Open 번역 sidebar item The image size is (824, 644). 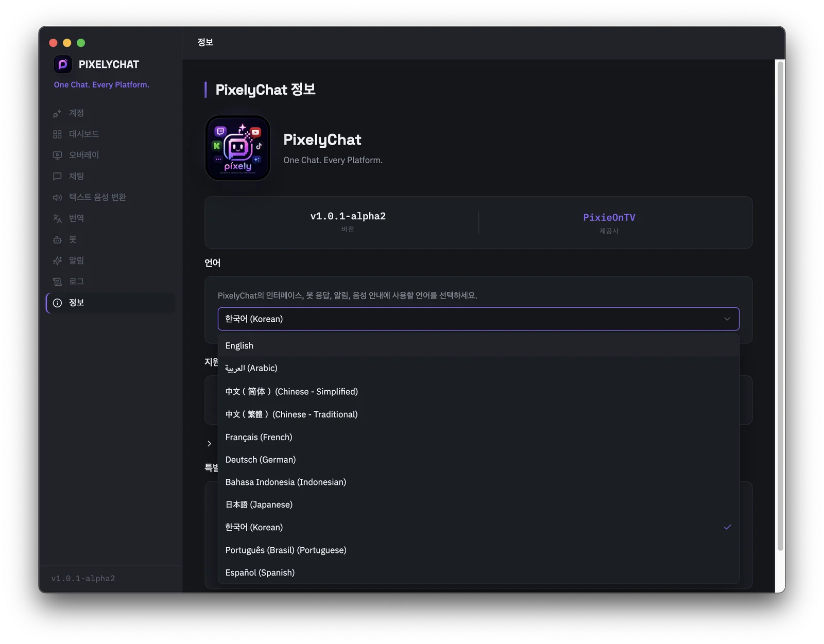point(111,219)
